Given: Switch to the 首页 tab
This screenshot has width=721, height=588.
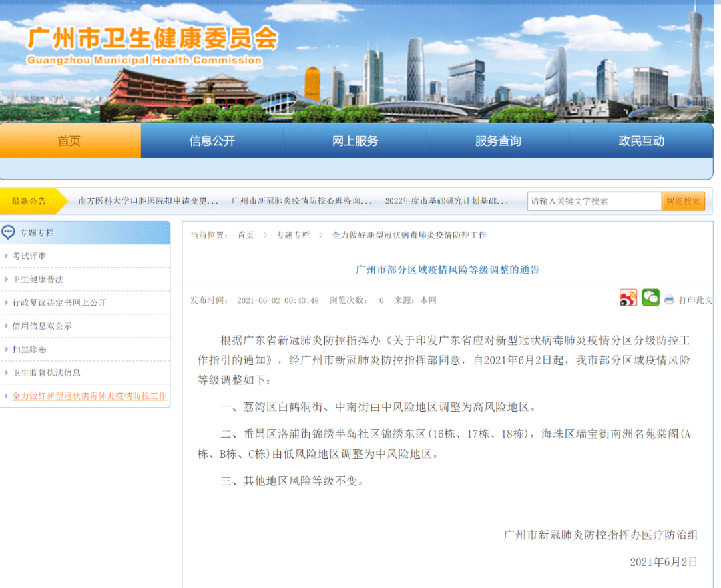Looking at the screenshot, I should [x=70, y=141].
